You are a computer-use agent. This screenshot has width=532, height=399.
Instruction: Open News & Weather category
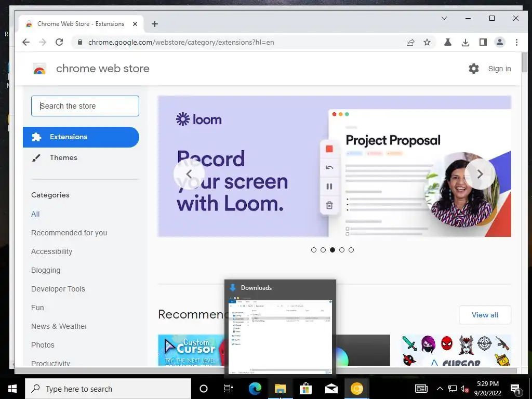(59, 326)
